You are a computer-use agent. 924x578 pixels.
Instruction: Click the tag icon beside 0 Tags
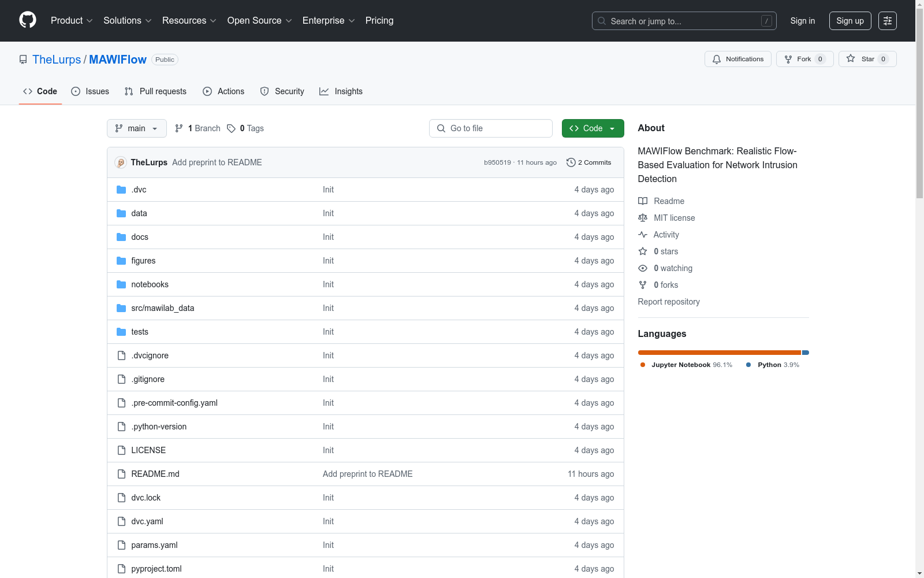[231, 128]
